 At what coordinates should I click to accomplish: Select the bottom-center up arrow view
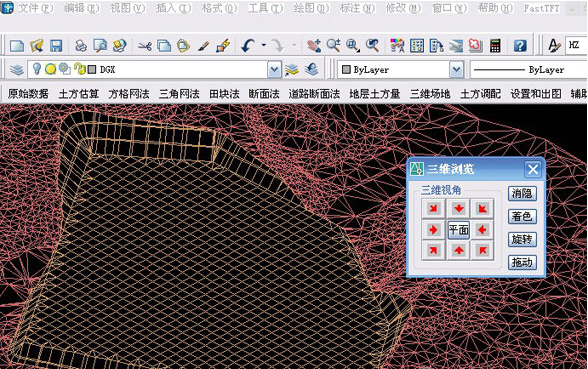458,250
